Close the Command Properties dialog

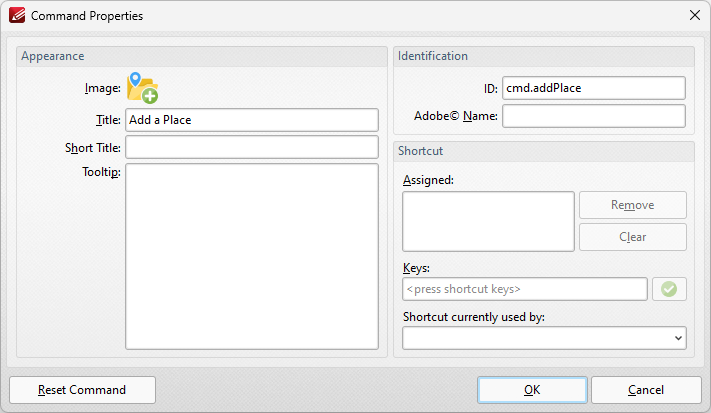coord(695,15)
